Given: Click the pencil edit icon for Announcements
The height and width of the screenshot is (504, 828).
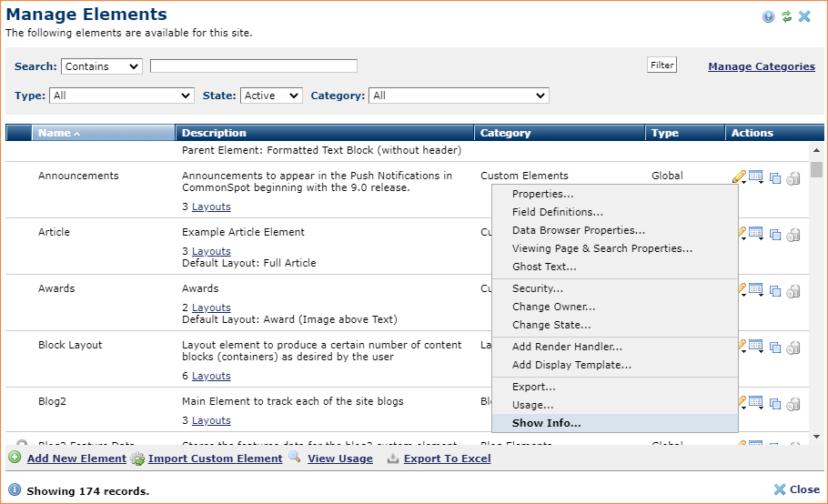Looking at the screenshot, I should pyautogui.click(x=739, y=176).
